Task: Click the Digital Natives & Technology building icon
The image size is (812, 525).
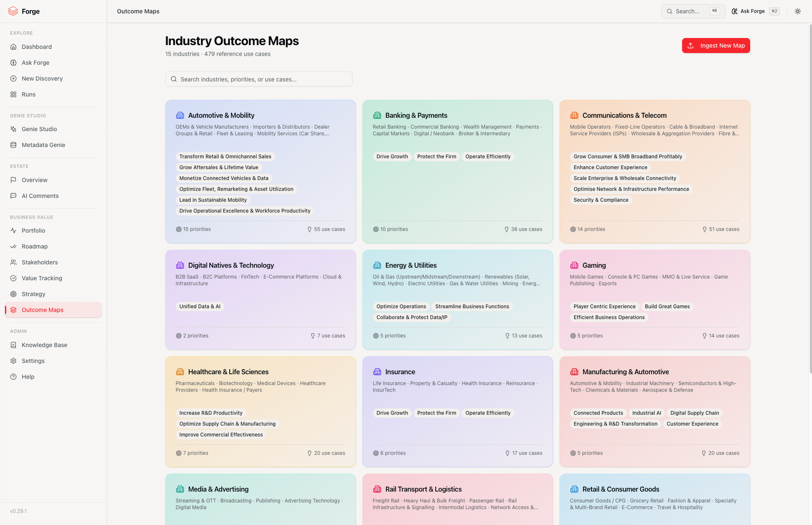Action: 180,265
